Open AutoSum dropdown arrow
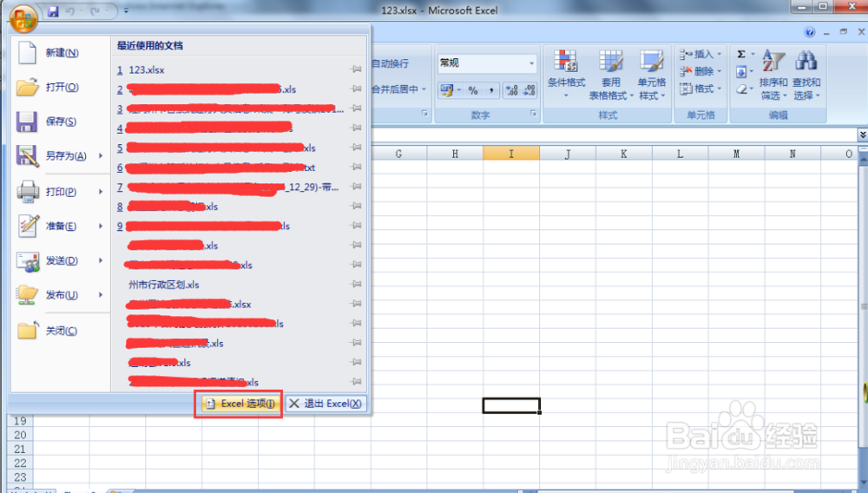868x493 pixels. (x=753, y=54)
